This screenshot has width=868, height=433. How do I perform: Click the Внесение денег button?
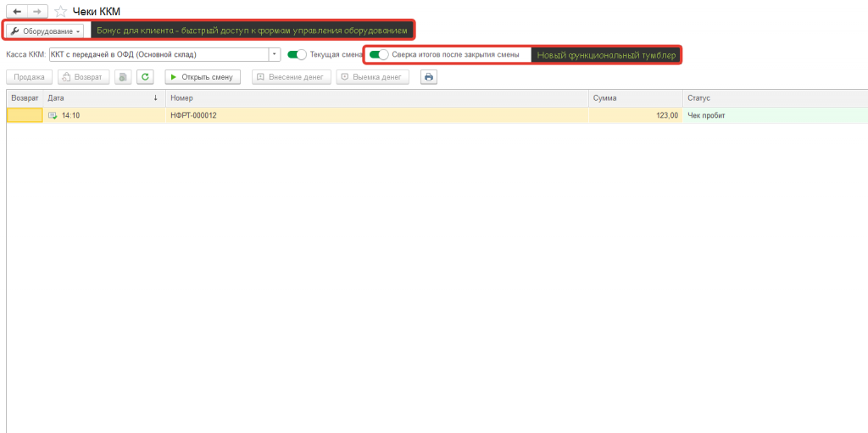point(292,77)
